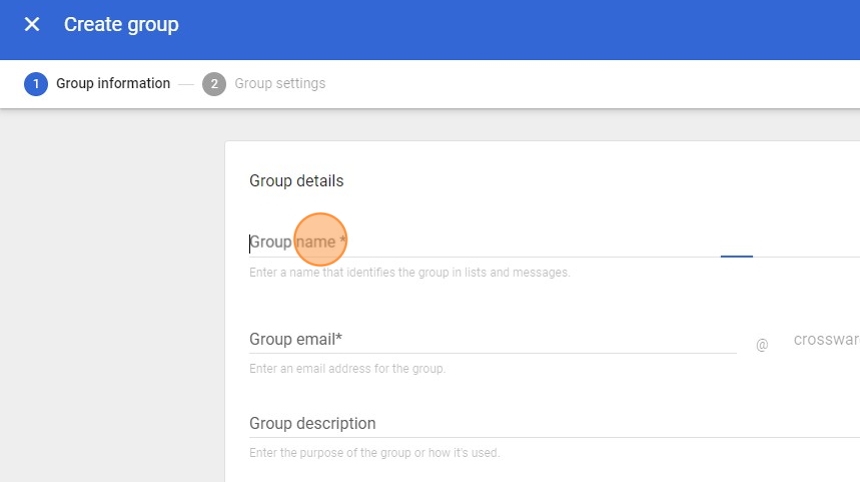
Task: Click the required asterisk on Group email
Action: 340,339
